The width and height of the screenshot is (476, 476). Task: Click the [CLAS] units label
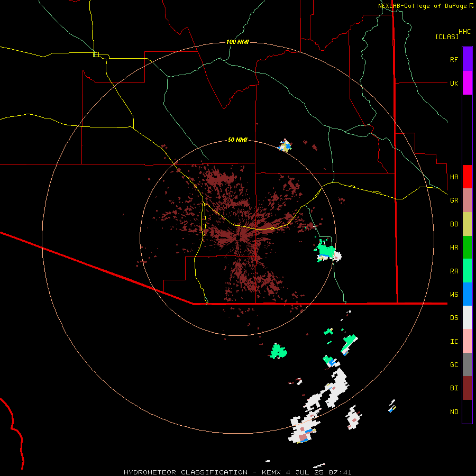pos(447,36)
